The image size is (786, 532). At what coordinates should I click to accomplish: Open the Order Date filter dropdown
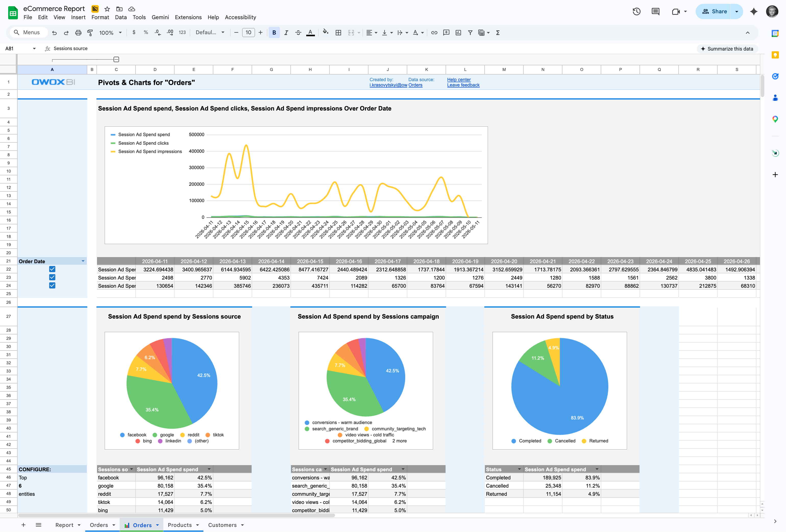[83, 261]
